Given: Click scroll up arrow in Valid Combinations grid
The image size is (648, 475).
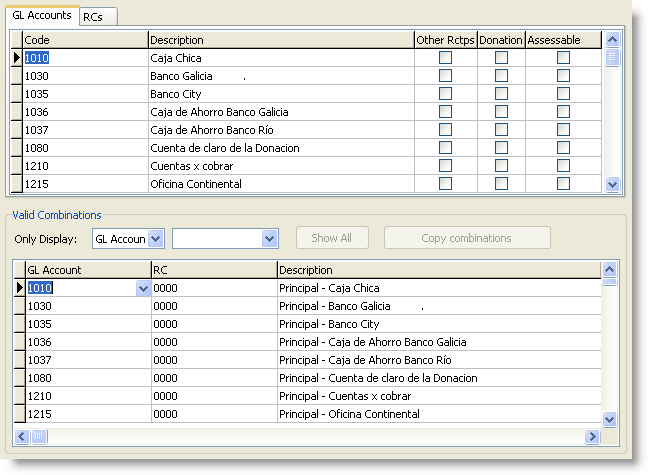Looking at the screenshot, I should coord(610,269).
